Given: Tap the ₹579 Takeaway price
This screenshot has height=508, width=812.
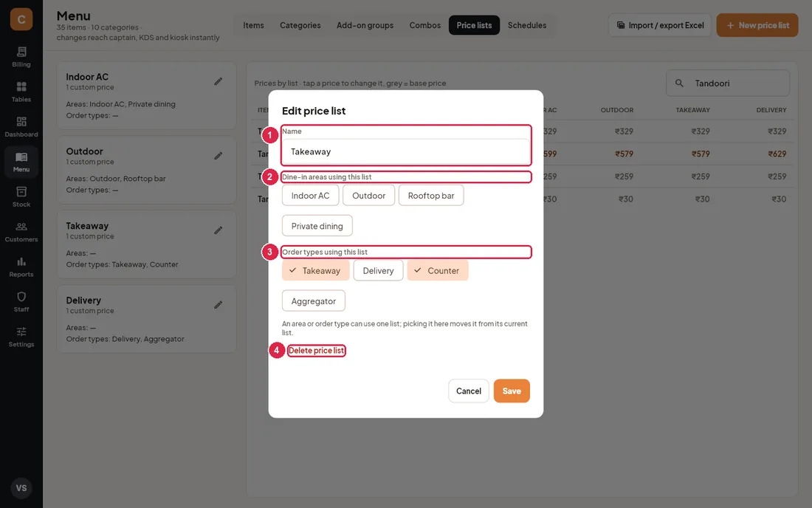Looking at the screenshot, I should [701, 154].
